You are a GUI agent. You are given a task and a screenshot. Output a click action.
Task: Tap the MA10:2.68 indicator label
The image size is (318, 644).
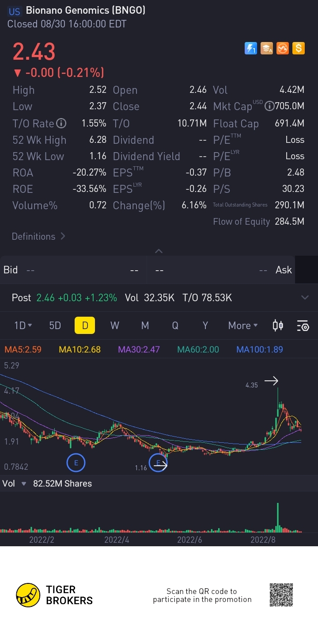(x=80, y=349)
